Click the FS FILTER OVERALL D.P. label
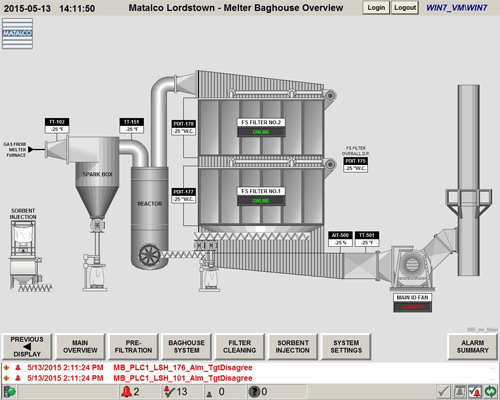The image size is (500, 400). point(356,151)
